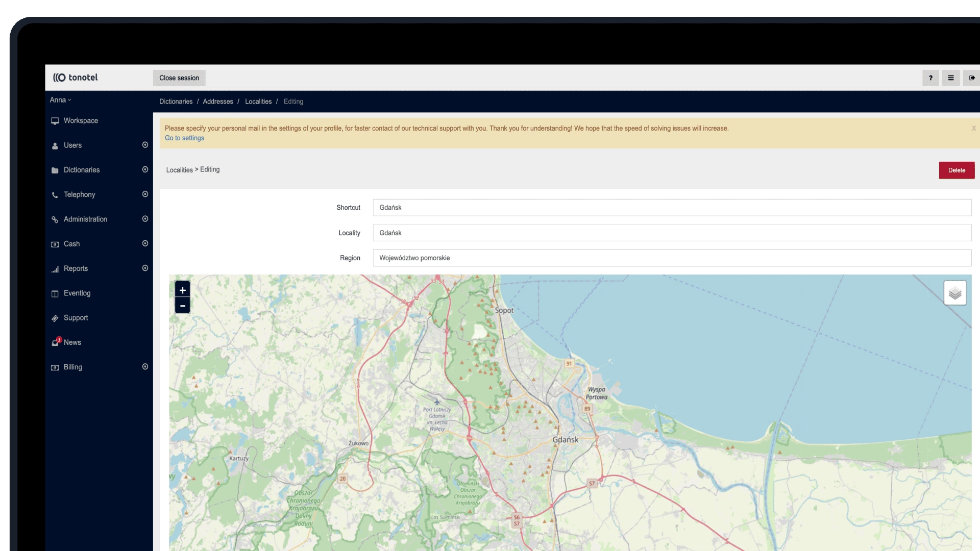Open the Eventlog menu item
This screenshot has height=551, width=980.
tap(77, 293)
